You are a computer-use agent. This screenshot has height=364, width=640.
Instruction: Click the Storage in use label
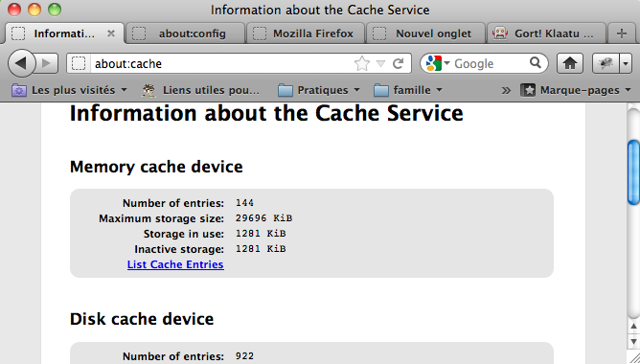184,234
